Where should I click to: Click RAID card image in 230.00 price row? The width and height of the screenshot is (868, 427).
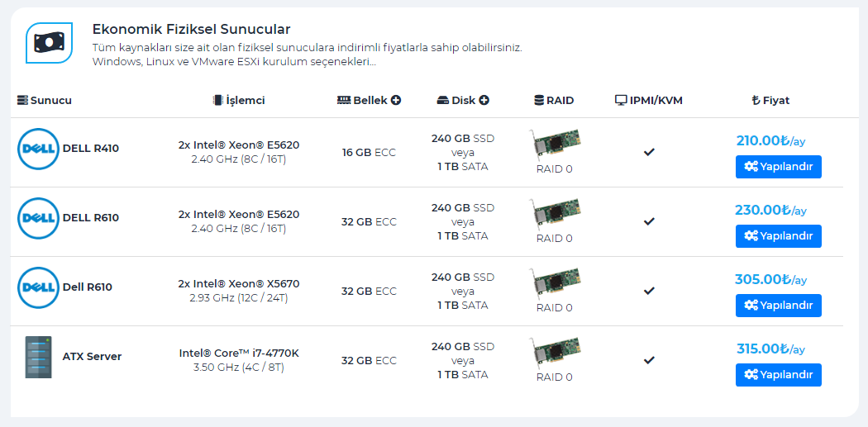(x=554, y=216)
